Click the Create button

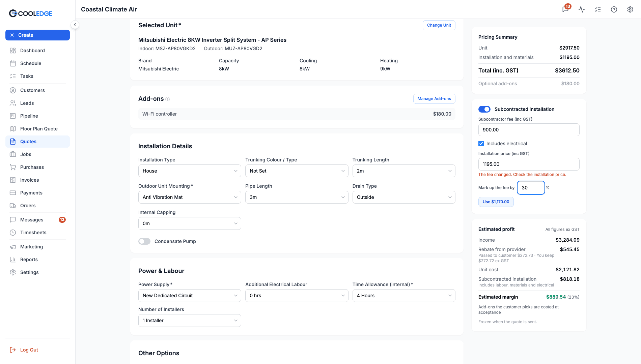click(x=37, y=35)
